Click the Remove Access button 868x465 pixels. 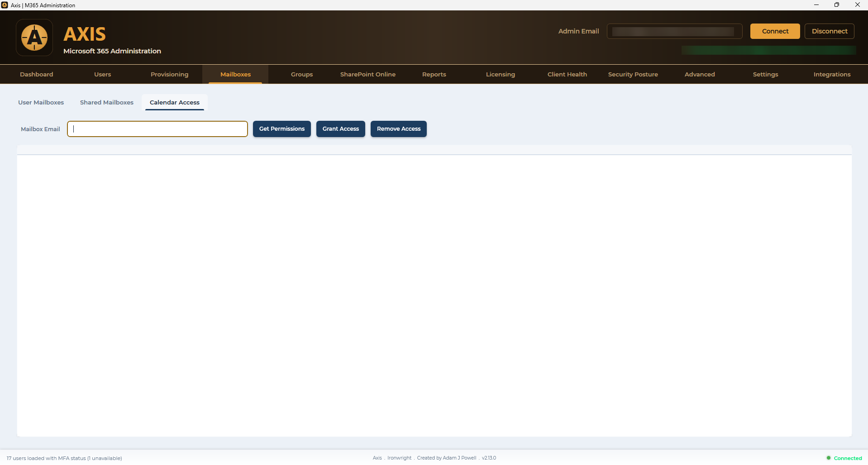399,129
